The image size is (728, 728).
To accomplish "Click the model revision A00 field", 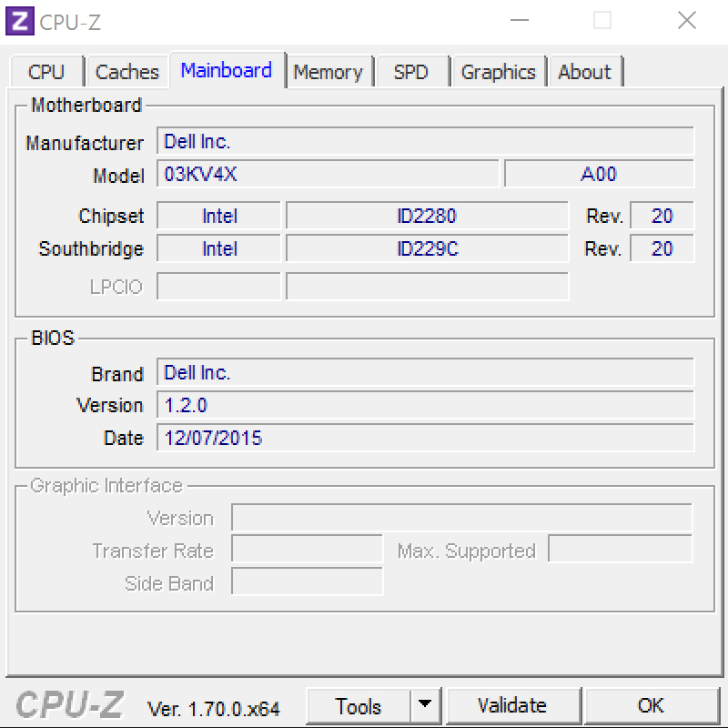I will tap(599, 174).
